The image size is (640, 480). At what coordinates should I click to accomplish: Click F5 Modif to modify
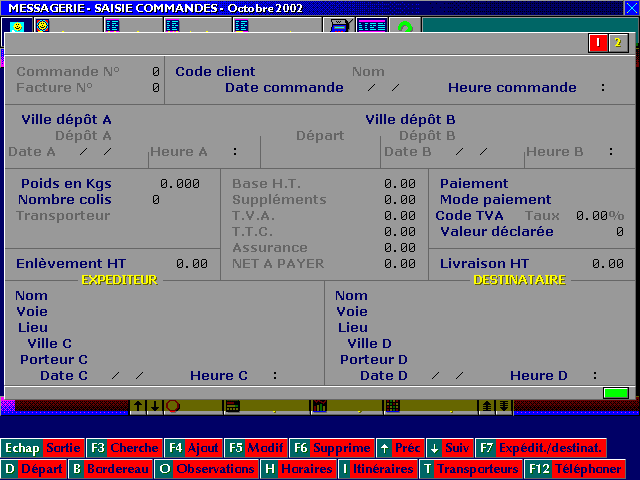point(256,448)
